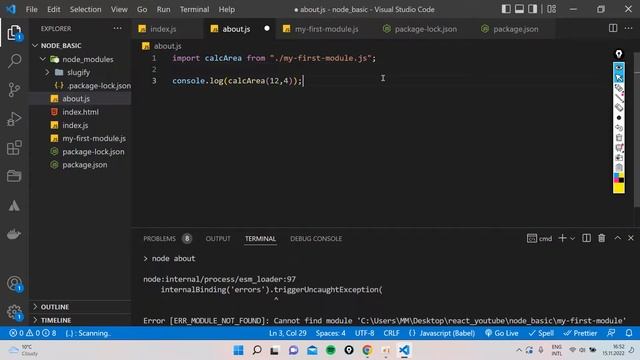640x360 pixels.
Task: Open Google Chrome from taskbar
Action: (367, 350)
